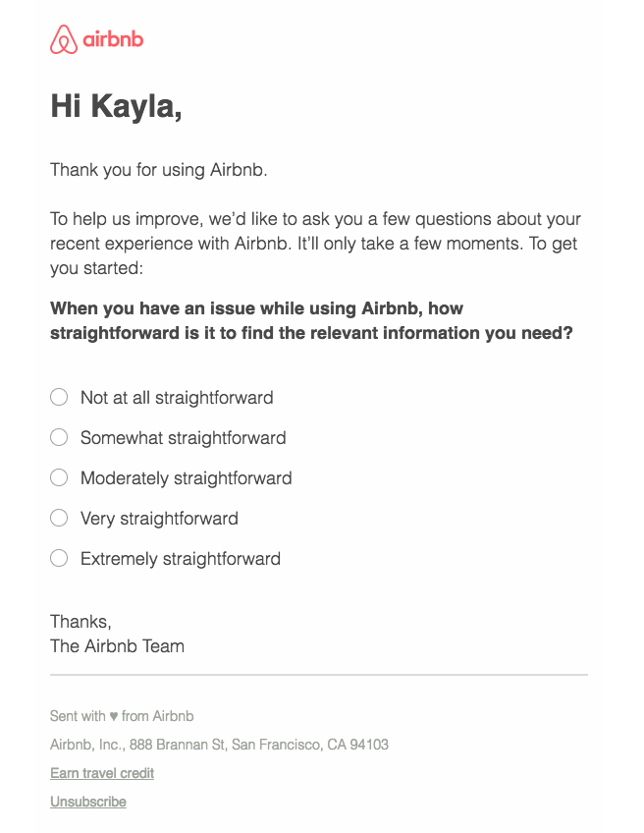The width and height of the screenshot is (644, 833).
Task: Click the 'Somewhat straightforward' answer text
Action: (x=184, y=438)
